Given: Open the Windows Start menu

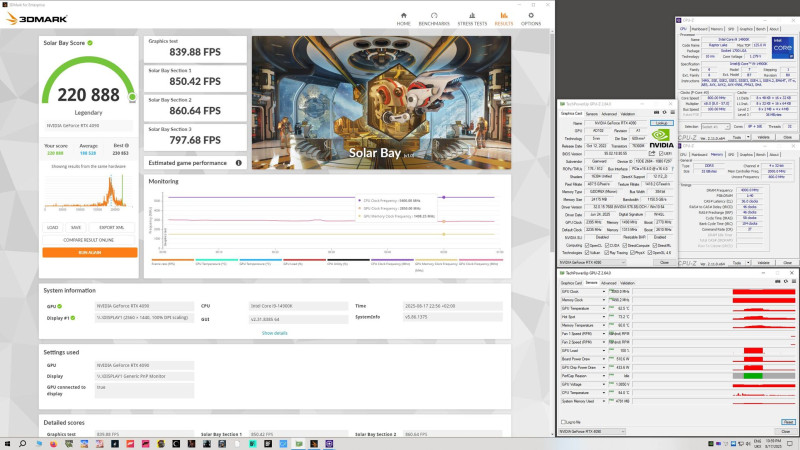Looking at the screenshot, I should click(7, 444).
